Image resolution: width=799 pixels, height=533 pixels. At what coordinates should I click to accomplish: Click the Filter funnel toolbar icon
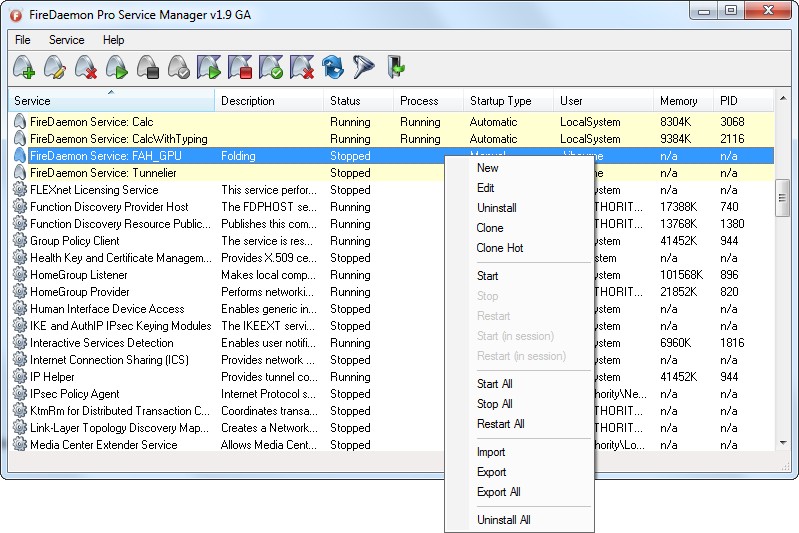(x=364, y=68)
